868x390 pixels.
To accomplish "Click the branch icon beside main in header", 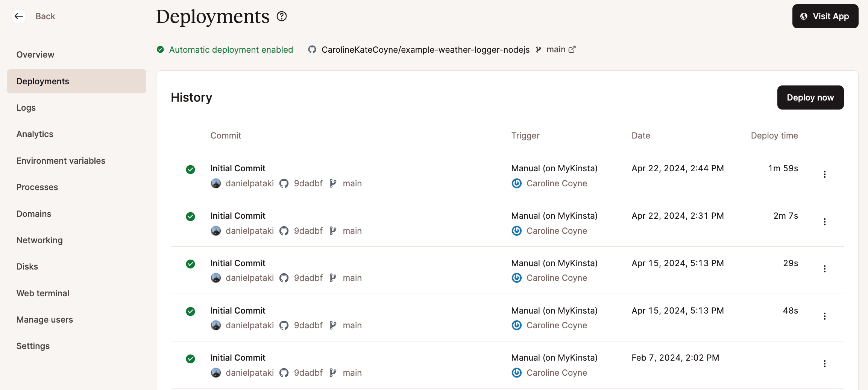I will 539,49.
